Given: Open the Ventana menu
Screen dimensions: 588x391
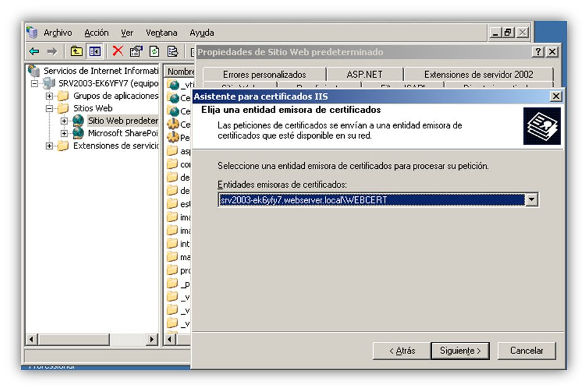Looking at the screenshot, I should [161, 33].
